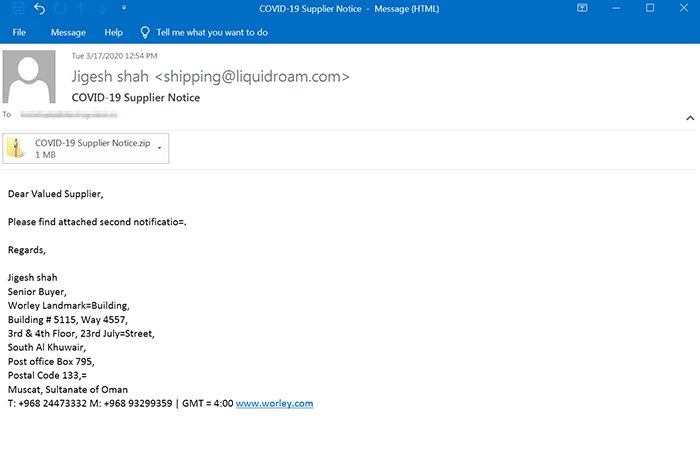Open the www.worley.com link

pyautogui.click(x=274, y=403)
